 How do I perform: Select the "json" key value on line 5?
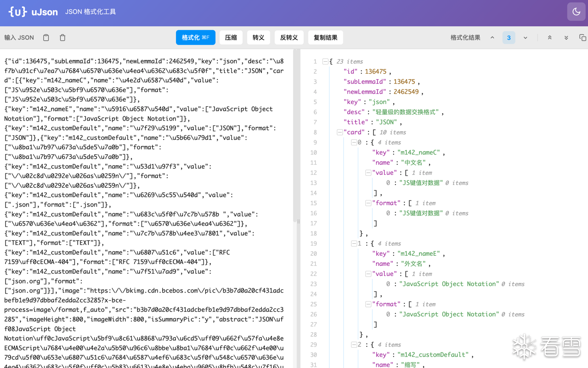click(379, 102)
